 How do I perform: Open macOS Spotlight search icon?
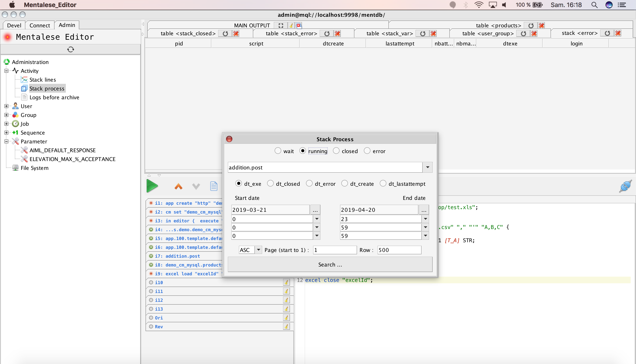594,5
